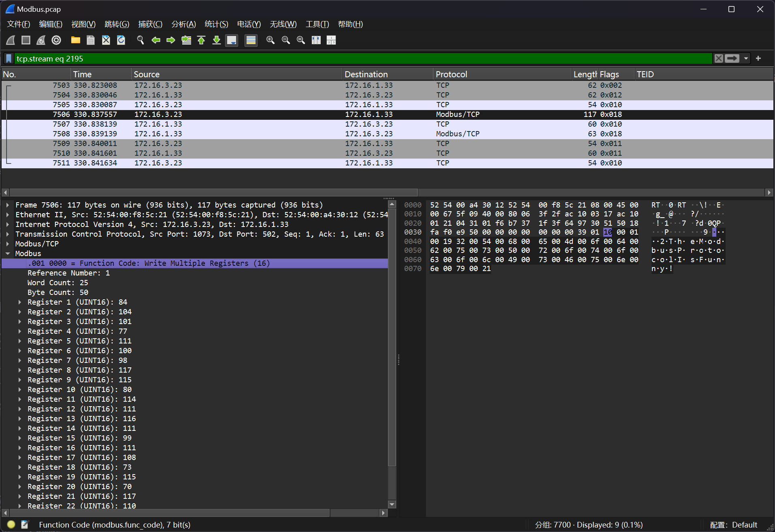
Task: Clear the display filter with X button
Action: pos(719,59)
